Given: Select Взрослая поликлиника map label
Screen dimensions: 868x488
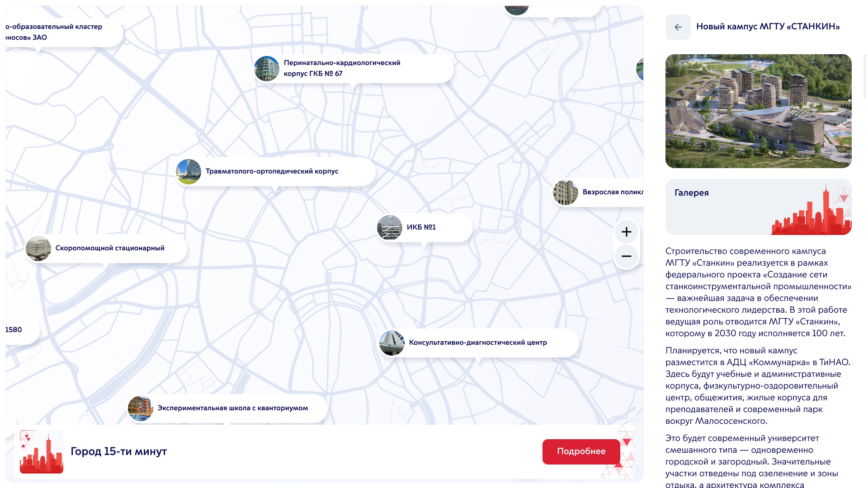Looking at the screenshot, I should [613, 192].
